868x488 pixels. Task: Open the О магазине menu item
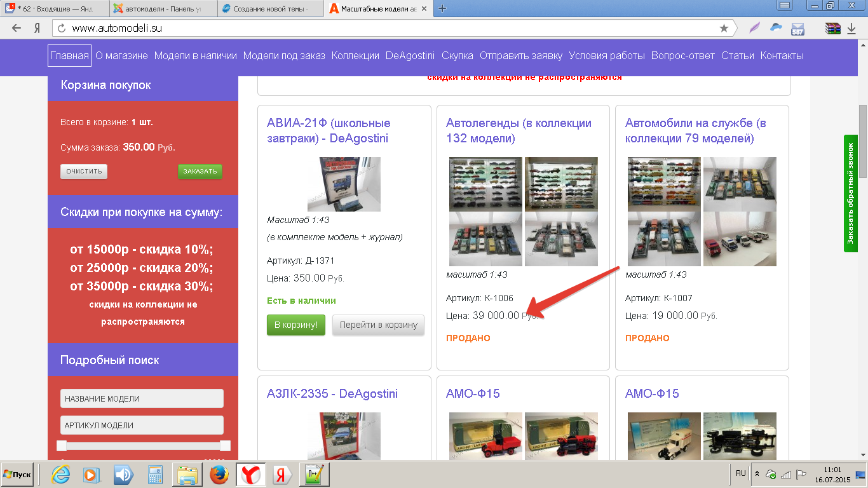click(121, 55)
